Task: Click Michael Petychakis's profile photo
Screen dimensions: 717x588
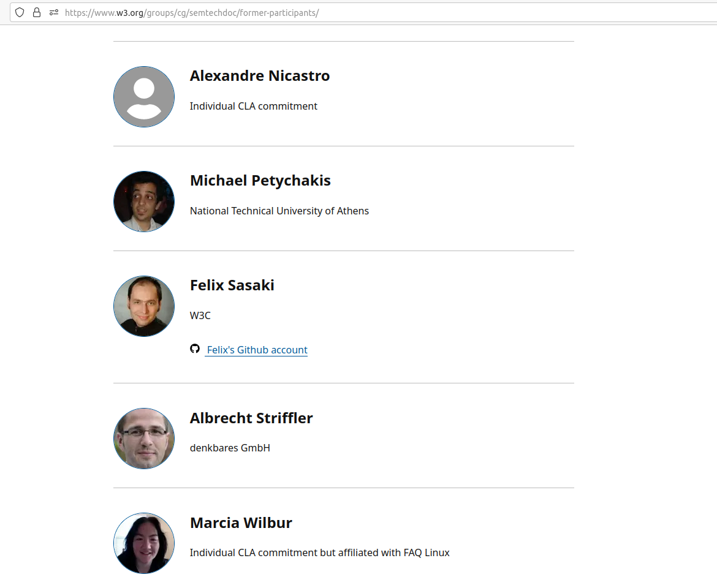Action: [144, 202]
